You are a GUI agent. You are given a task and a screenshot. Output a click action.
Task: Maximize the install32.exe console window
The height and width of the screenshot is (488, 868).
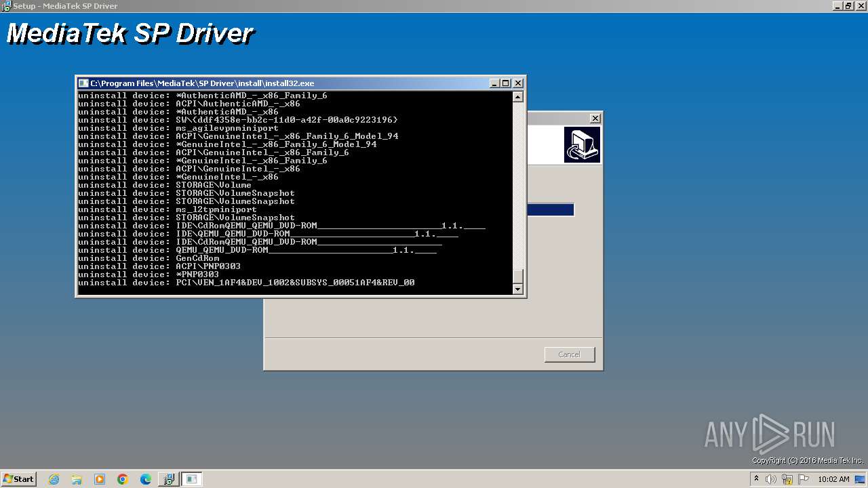pyautogui.click(x=506, y=83)
